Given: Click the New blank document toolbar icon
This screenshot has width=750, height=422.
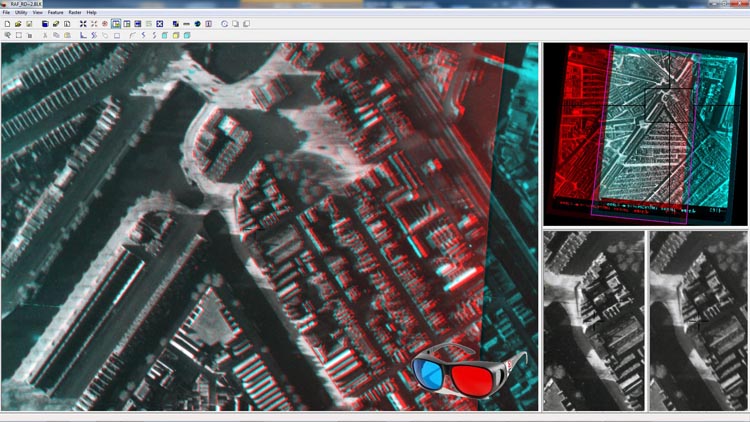Looking at the screenshot, I should point(7,24).
